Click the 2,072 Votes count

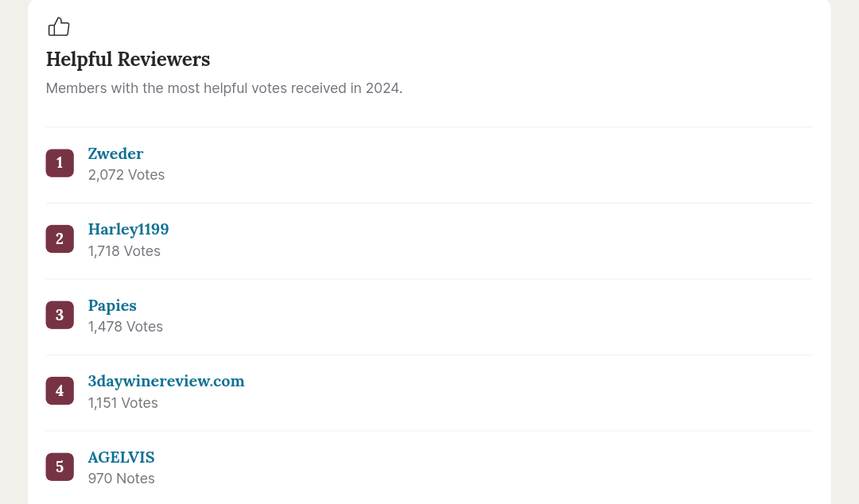point(126,175)
